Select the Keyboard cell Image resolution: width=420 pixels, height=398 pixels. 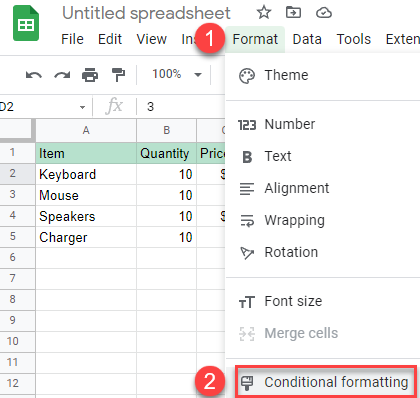click(86, 174)
